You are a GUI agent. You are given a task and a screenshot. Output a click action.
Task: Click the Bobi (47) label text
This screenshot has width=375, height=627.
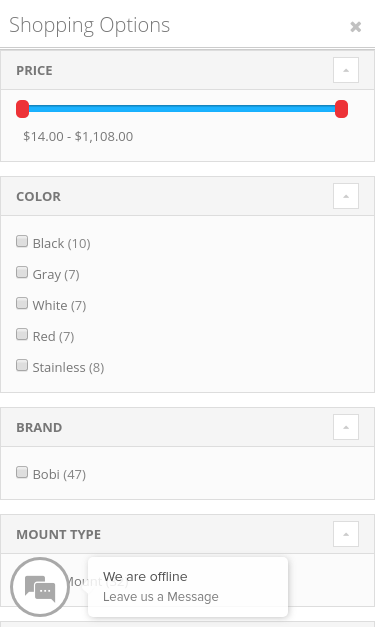pyautogui.click(x=59, y=474)
